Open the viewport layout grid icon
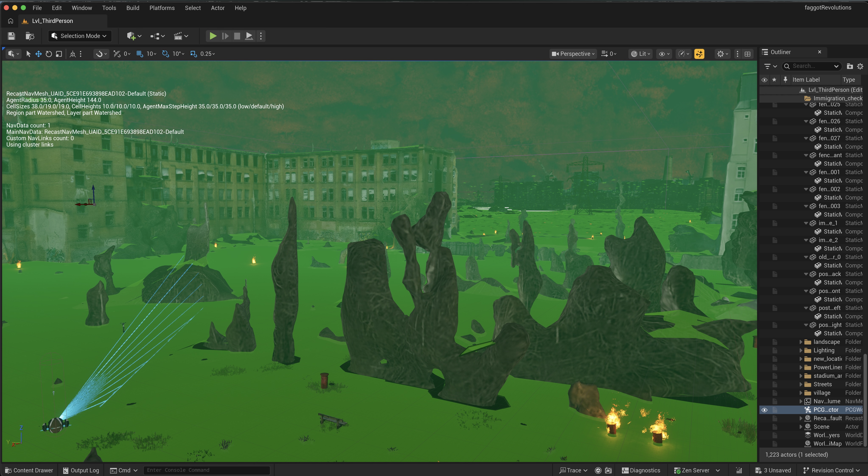This screenshot has height=476, width=868. (x=747, y=54)
